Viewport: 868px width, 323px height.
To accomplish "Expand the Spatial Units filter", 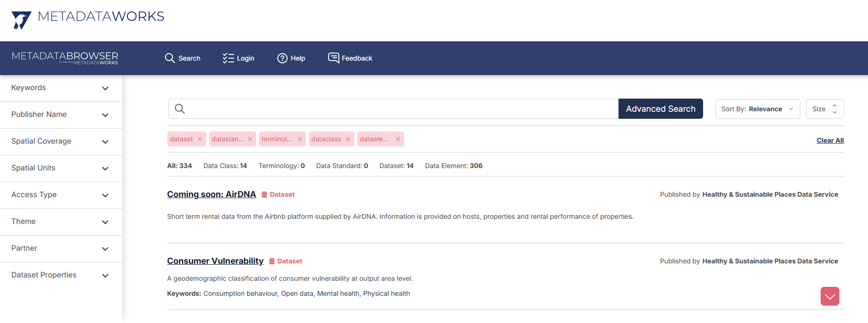I will [61, 169].
